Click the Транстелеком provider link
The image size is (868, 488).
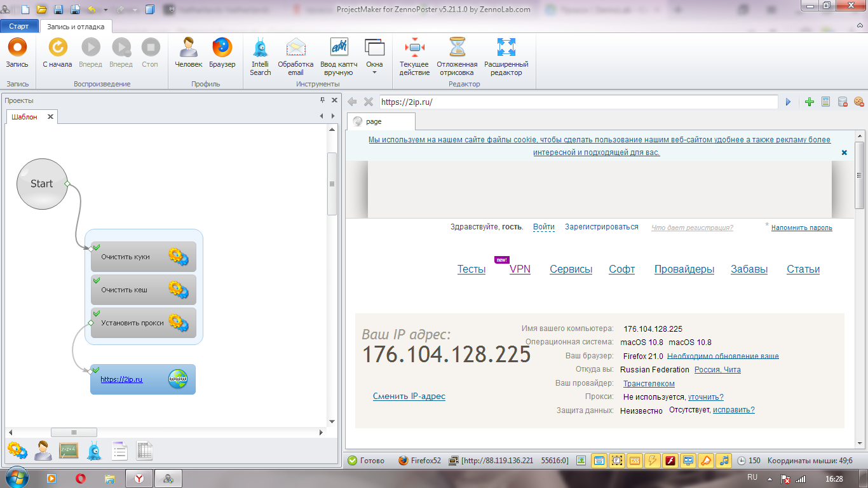pos(649,384)
